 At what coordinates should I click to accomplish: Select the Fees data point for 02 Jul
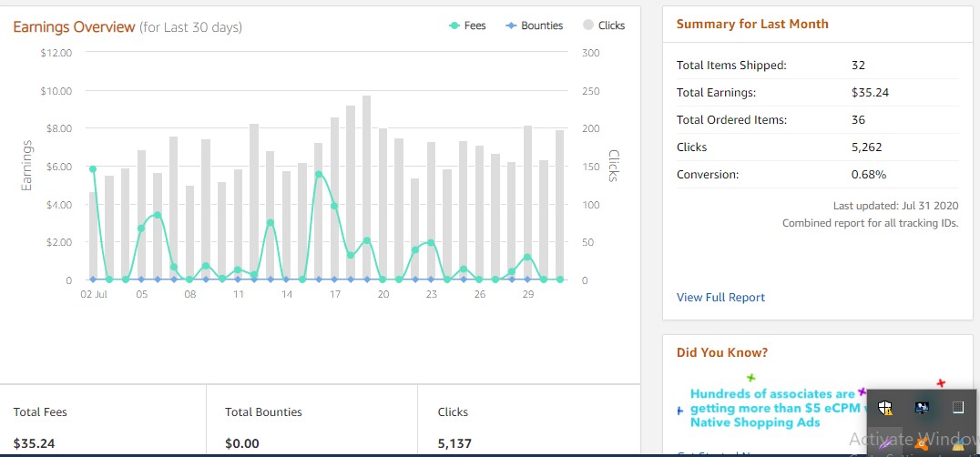pyautogui.click(x=93, y=169)
